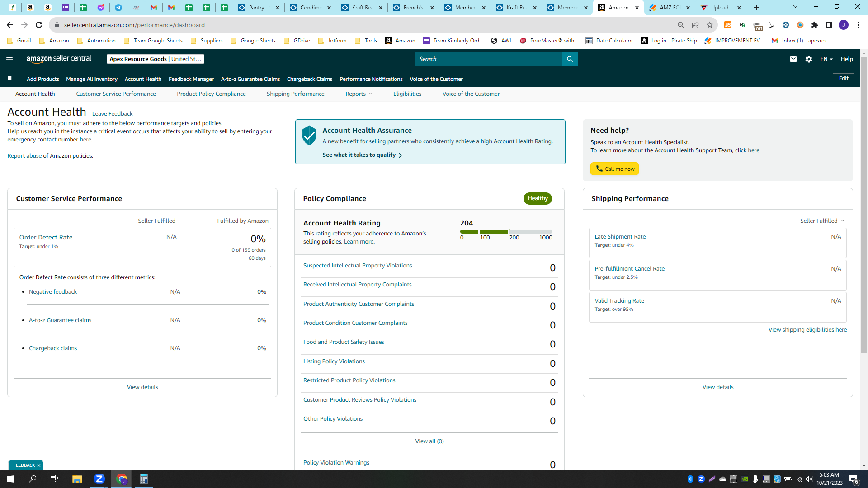
Task: Click View details in Shipping Performance
Action: coord(718,387)
